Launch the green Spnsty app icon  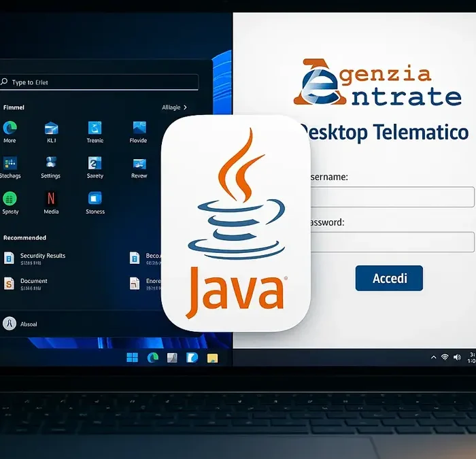10,199
